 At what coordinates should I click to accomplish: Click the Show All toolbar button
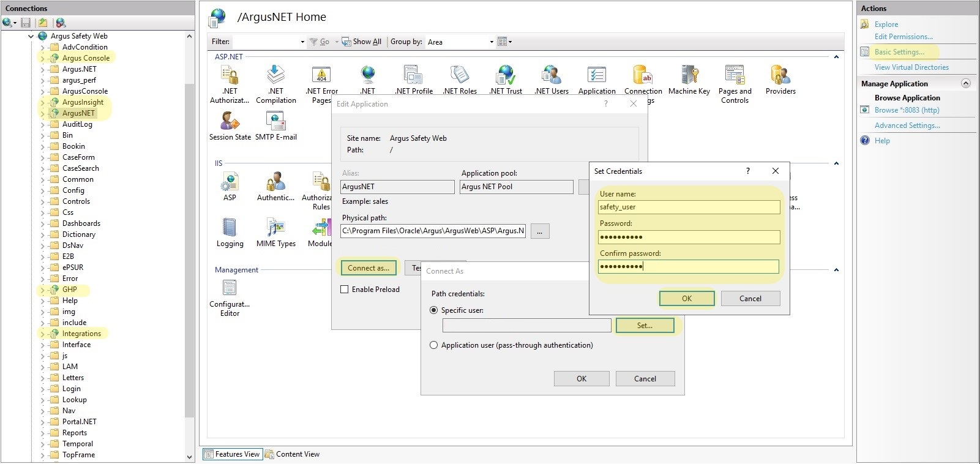tap(362, 42)
